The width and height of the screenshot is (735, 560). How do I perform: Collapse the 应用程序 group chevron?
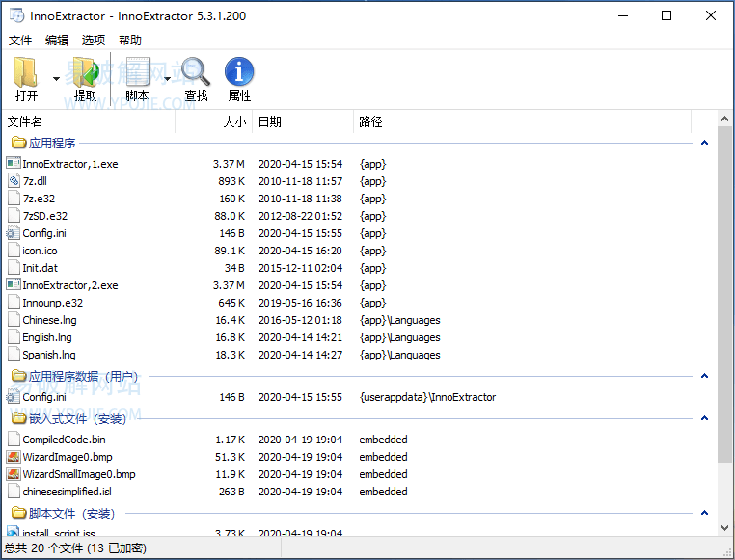(x=704, y=143)
